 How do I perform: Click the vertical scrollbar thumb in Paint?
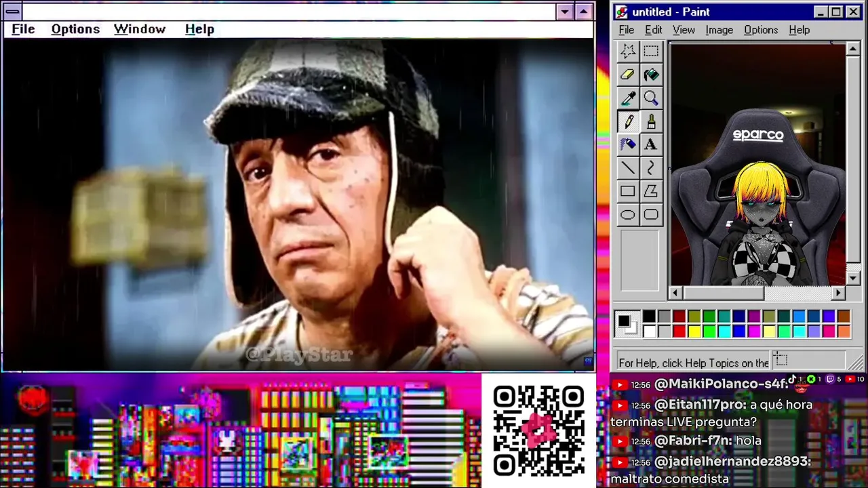coord(853,159)
